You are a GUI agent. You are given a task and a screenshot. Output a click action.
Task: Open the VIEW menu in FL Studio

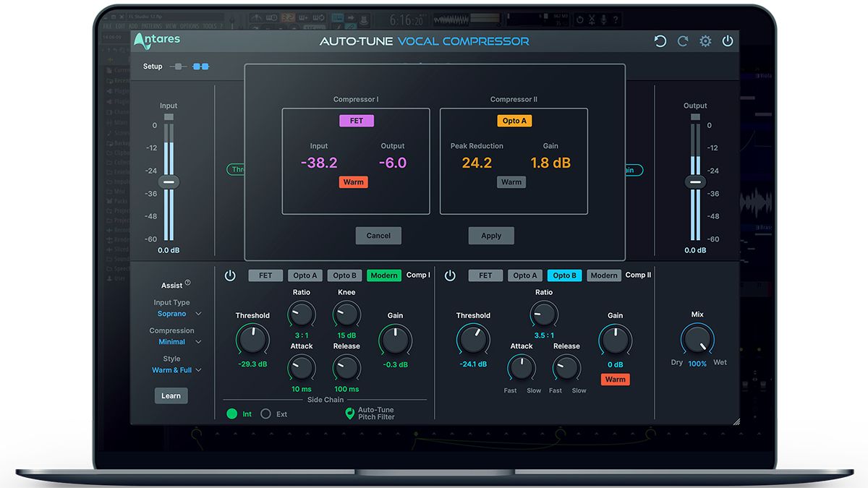(171, 25)
